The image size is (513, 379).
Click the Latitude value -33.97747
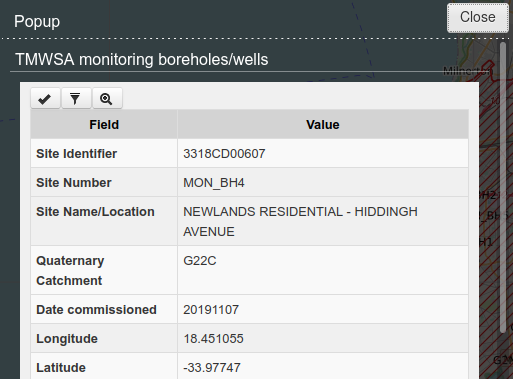point(212,368)
